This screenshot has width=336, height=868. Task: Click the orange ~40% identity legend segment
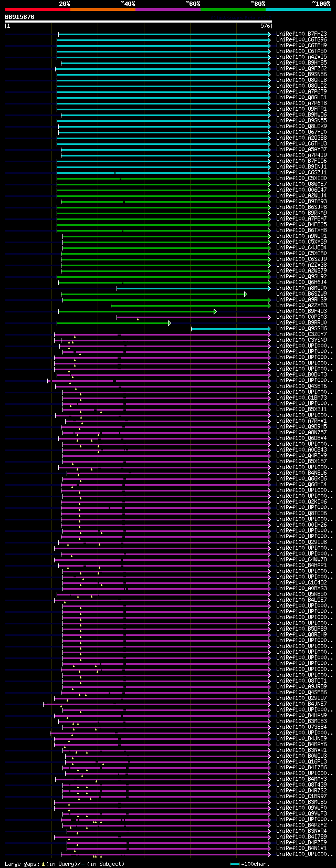pos(102,9)
